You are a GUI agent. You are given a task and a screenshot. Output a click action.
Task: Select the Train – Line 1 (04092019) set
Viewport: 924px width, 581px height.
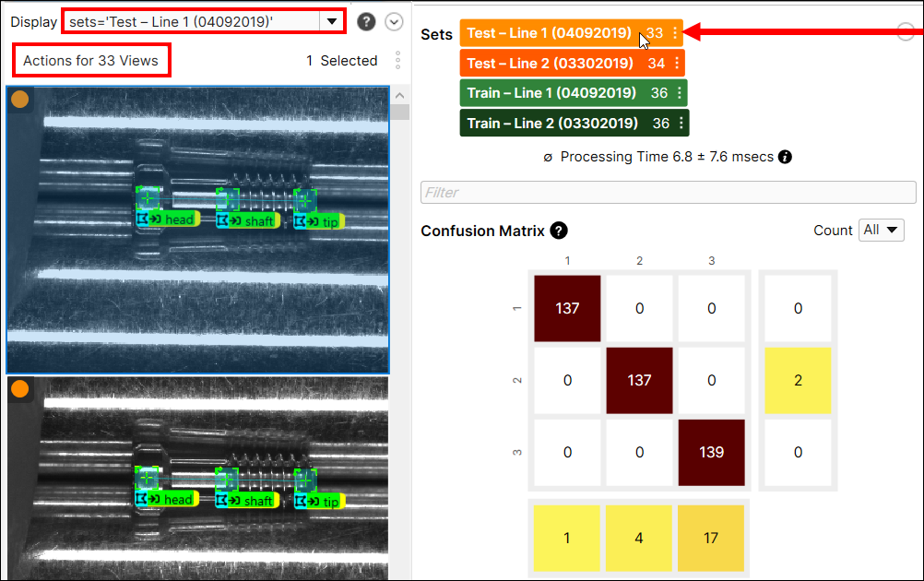tap(551, 93)
